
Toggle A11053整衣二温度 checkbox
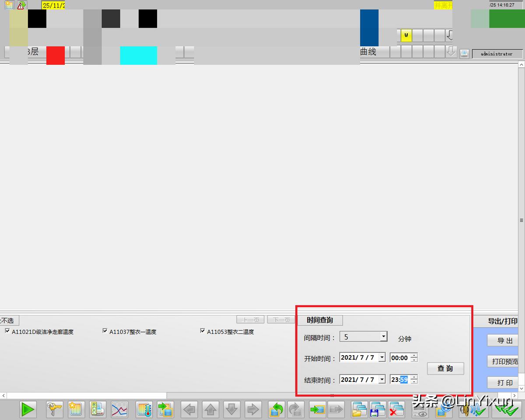[203, 331]
